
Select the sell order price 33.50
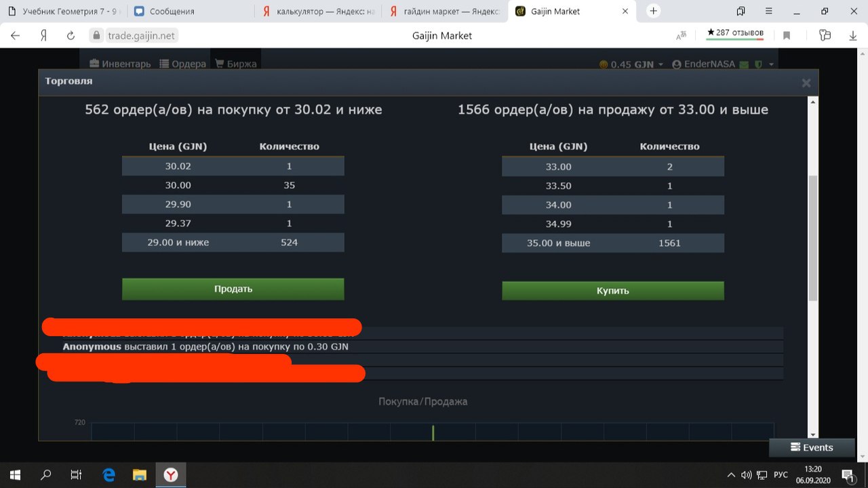(x=558, y=186)
